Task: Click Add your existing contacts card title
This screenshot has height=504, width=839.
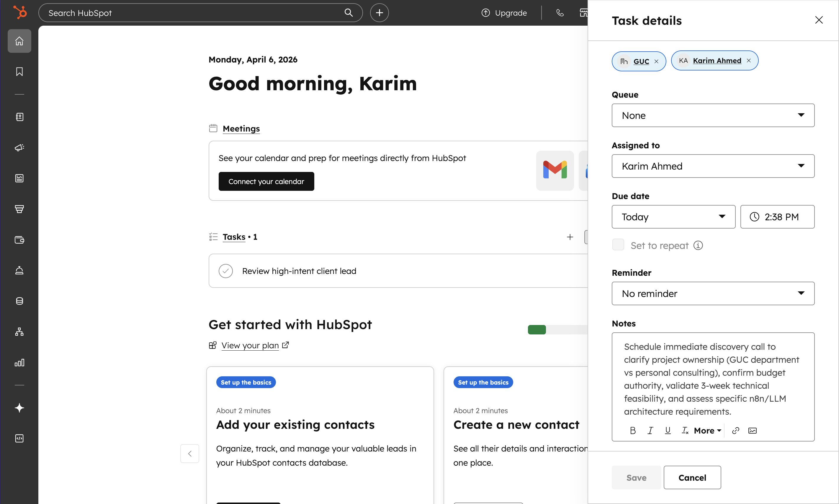Action: click(x=295, y=425)
